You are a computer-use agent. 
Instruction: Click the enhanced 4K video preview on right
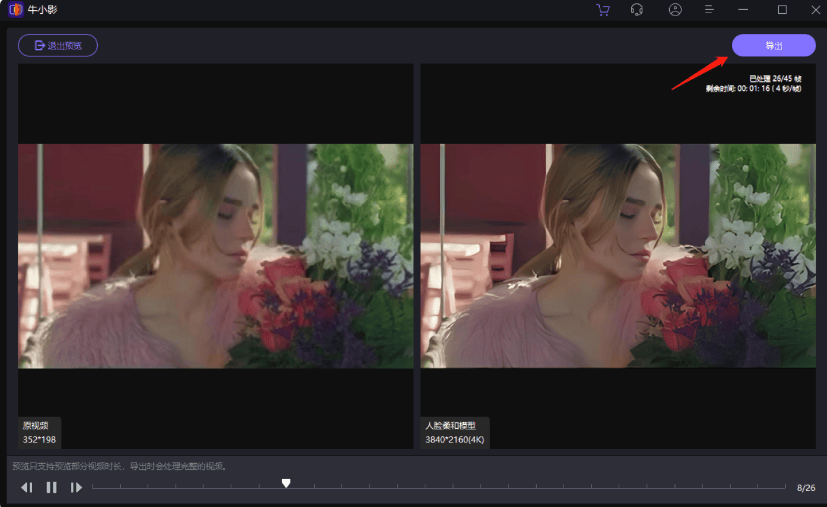(x=614, y=256)
